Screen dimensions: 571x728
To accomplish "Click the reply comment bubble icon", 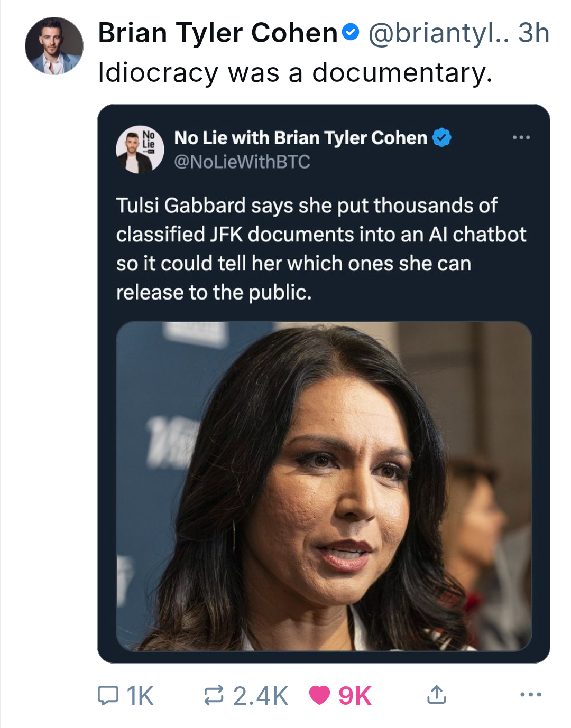I will 108,695.
